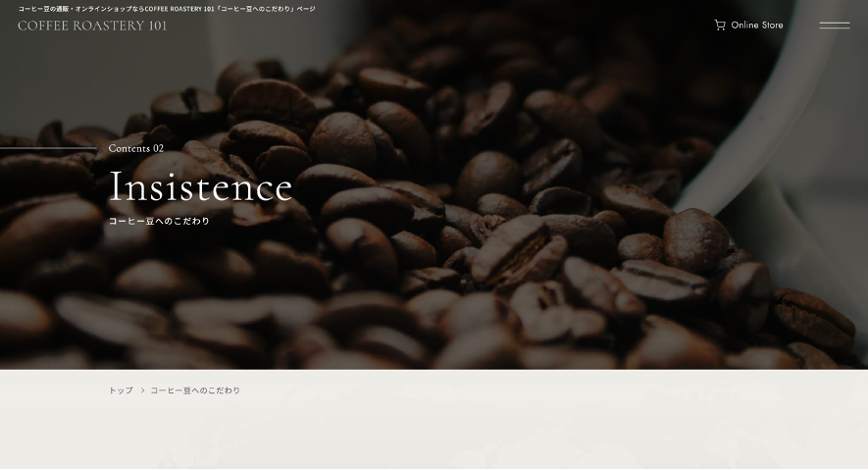Image resolution: width=868 pixels, height=470 pixels.
Task: Select the コーヒー豆へのこだわり breadcrumb item
Action: click(195, 391)
